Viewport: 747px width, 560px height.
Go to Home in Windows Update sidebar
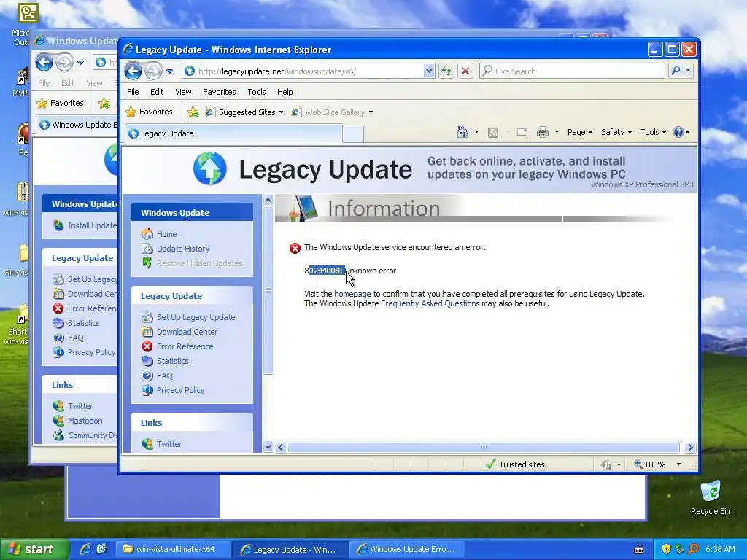pyautogui.click(x=166, y=234)
